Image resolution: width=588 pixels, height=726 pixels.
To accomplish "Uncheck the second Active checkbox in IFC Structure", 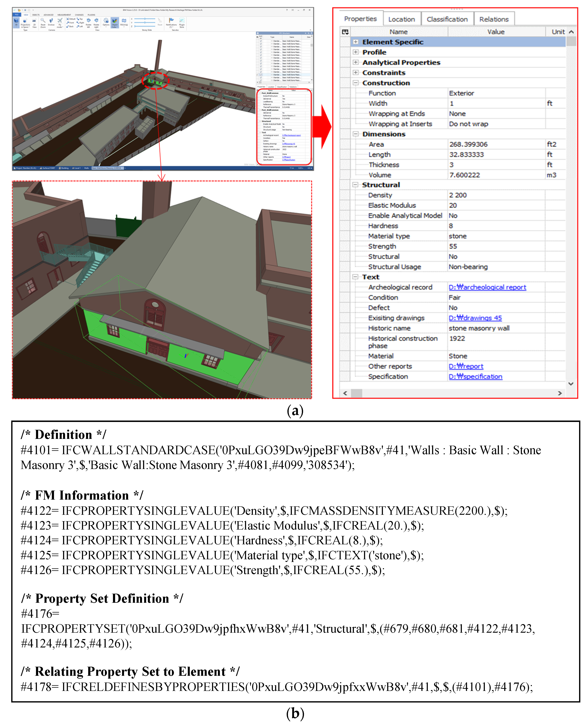I will (261, 44).
